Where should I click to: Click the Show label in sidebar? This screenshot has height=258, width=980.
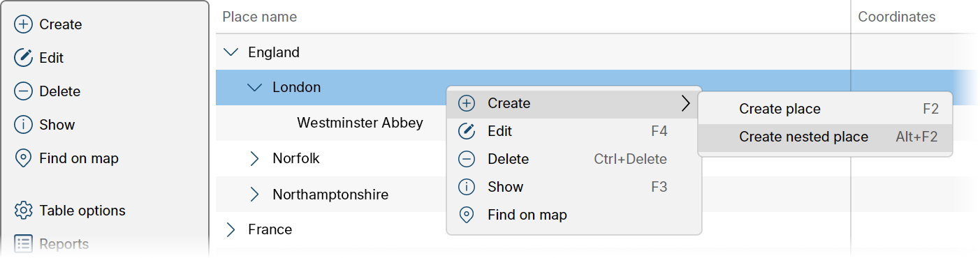coord(57,125)
